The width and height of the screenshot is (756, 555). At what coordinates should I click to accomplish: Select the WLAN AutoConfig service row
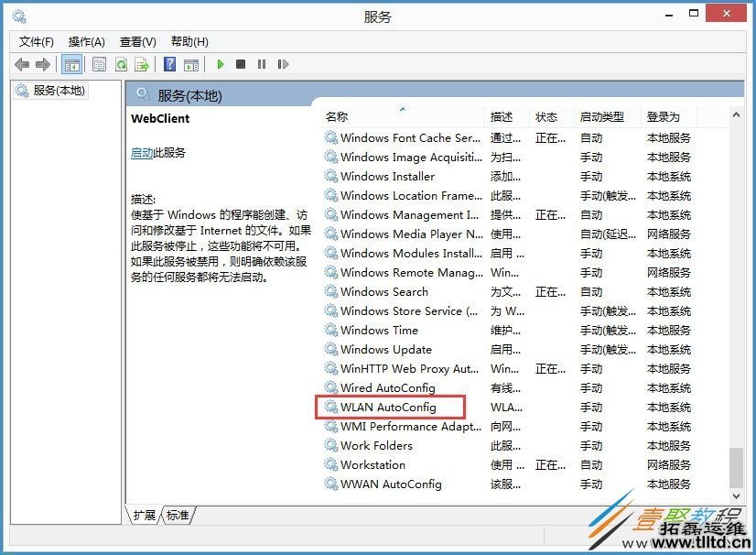(x=389, y=408)
